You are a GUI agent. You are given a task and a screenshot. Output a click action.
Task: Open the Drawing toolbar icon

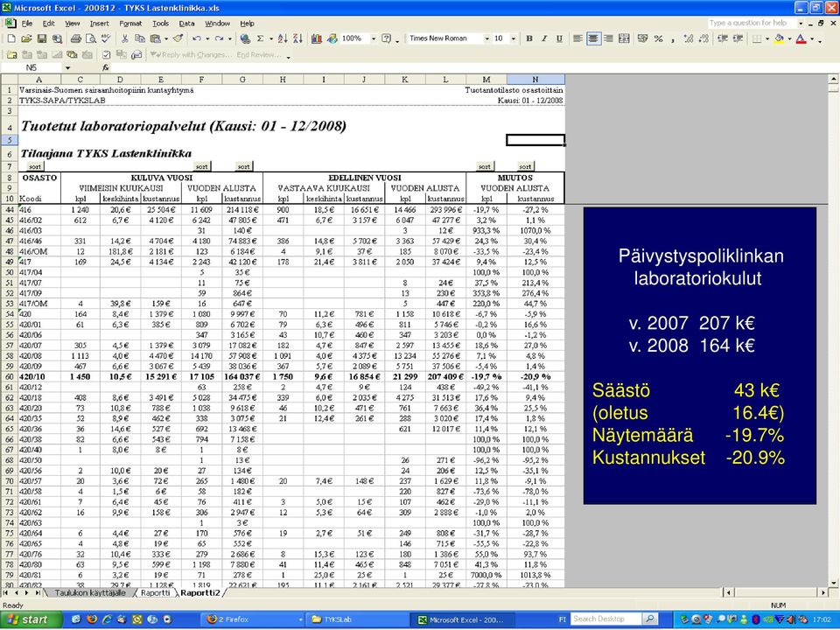click(x=332, y=38)
